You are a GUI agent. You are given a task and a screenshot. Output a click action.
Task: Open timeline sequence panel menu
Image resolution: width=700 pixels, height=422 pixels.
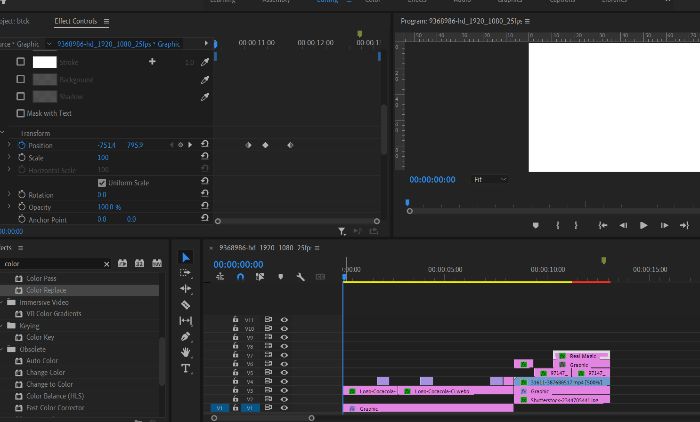pyautogui.click(x=317, y=247)
